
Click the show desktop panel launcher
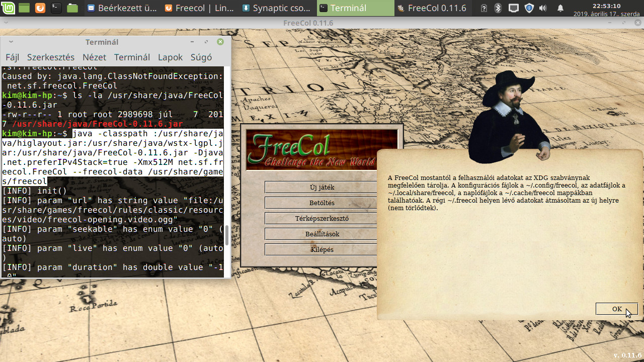click(x=24, y=8)
